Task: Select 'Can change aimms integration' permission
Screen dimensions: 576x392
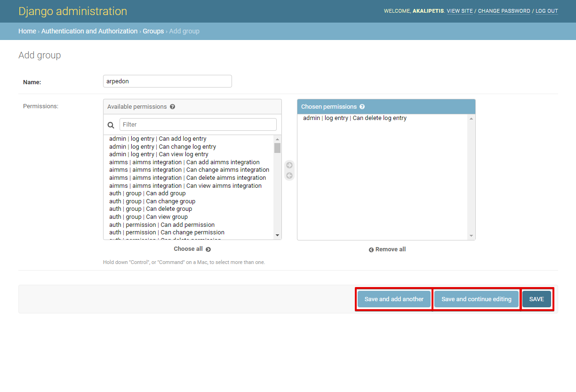Action: (x=189, y=170)
